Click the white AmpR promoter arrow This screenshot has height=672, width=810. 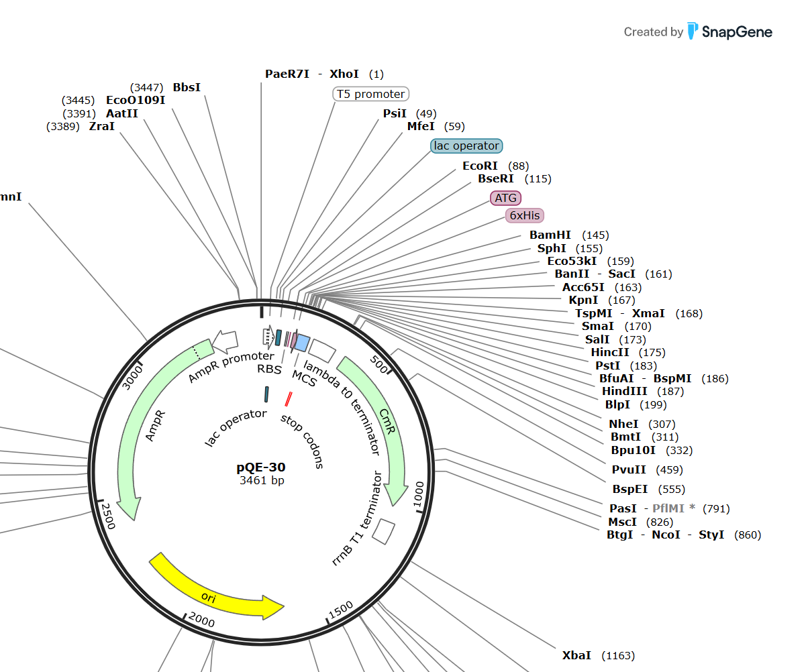coord(225,341)
